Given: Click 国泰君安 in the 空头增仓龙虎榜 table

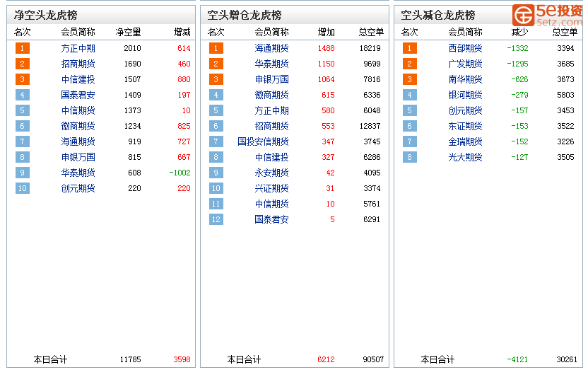Looking at the screenshot, I should 271,219.
